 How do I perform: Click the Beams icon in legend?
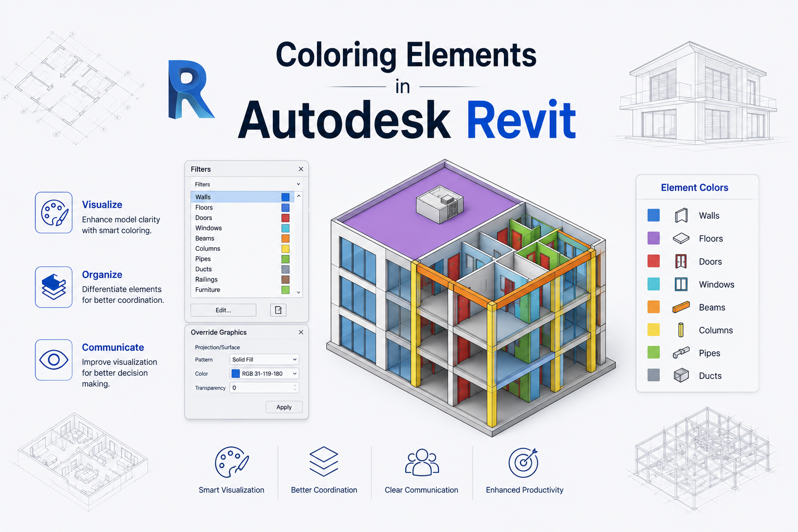coord(681,308)
